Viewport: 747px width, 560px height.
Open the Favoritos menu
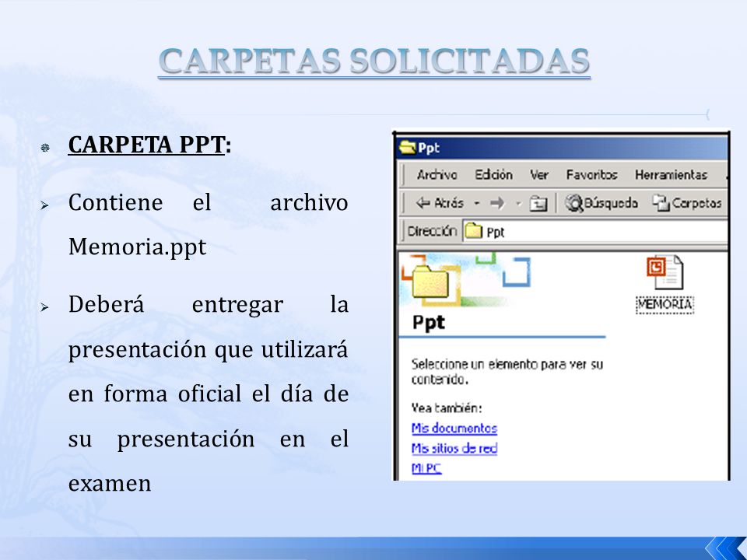(591, 175)
